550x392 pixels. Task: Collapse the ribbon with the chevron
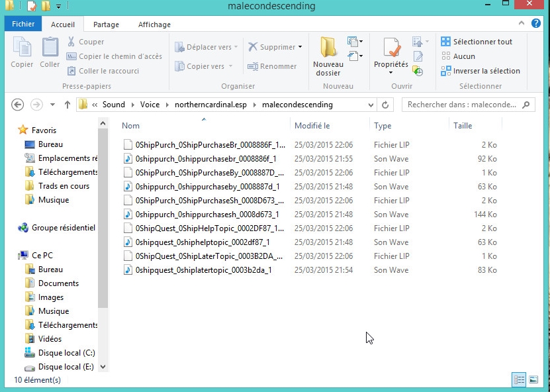(522, 24)
